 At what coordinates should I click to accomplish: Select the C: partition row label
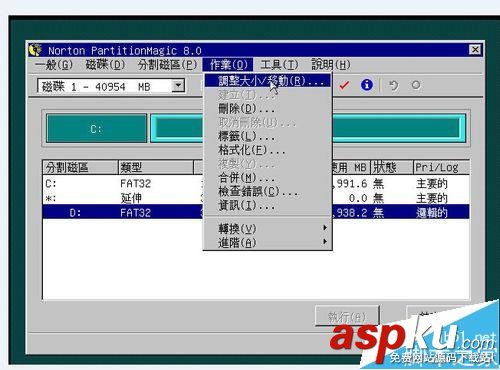51,184
